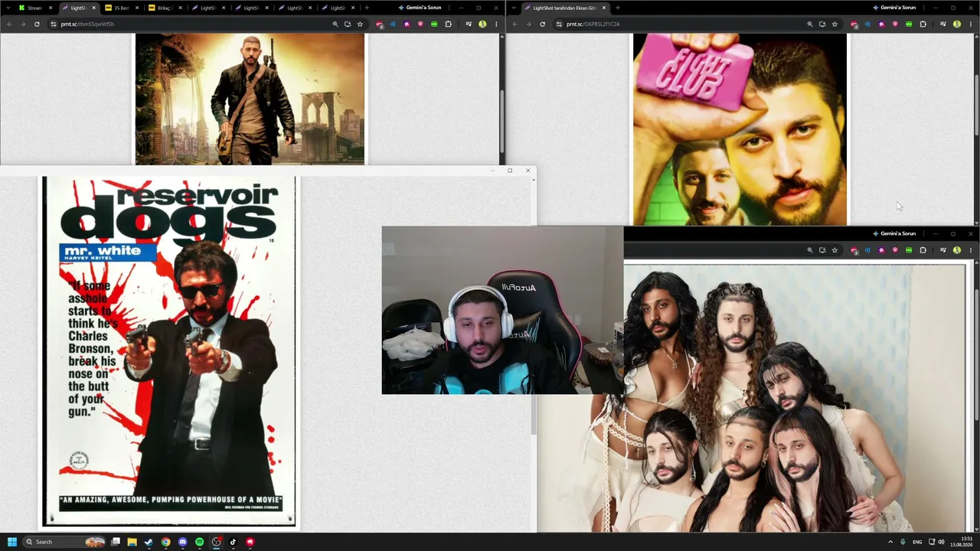980x551 pixels.
Task: Open Steam from the taskbar
Action: pyautogui.click(x=149, y=542)
